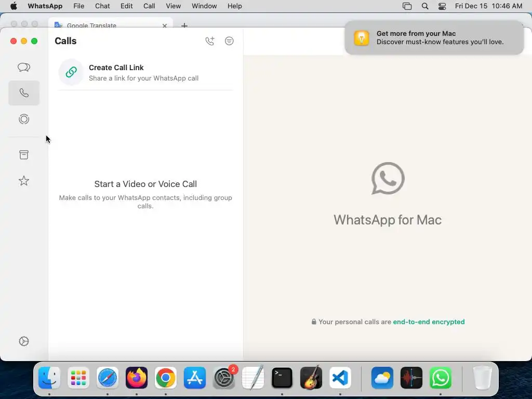This screenshot has width=532, height=399.
Task: Click Share a link for your WhatsApp call text
Action: pos(143,78)
